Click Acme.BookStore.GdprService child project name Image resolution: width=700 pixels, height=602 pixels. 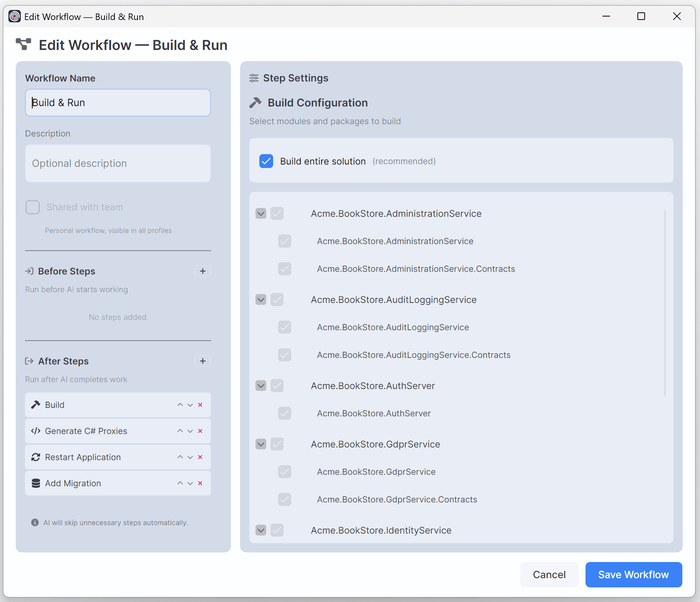(x=376, y=472)
